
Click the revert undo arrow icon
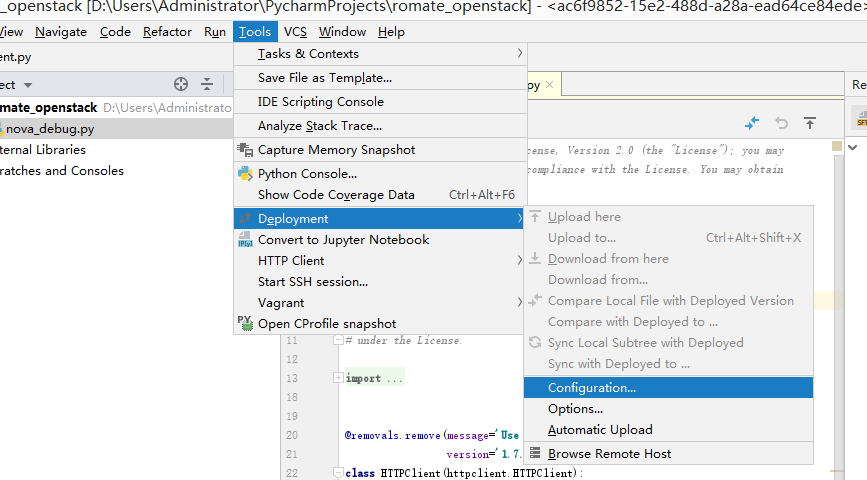(x=781, y=123)
